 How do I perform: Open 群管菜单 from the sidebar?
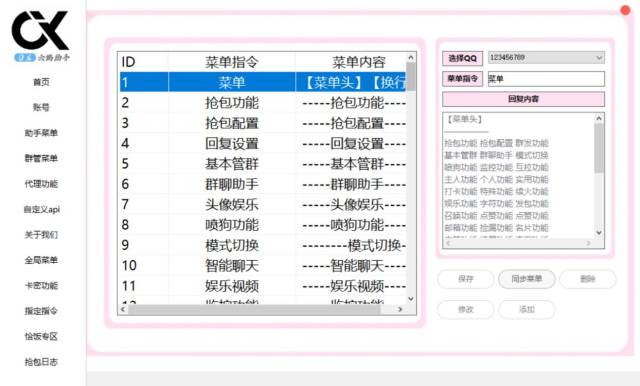click(41, 158)
